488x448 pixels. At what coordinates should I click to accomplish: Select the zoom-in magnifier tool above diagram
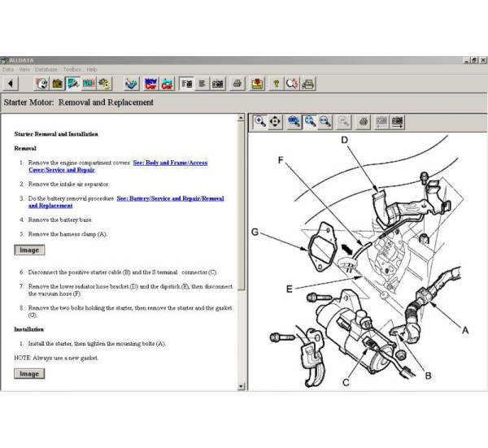point(259,121)
